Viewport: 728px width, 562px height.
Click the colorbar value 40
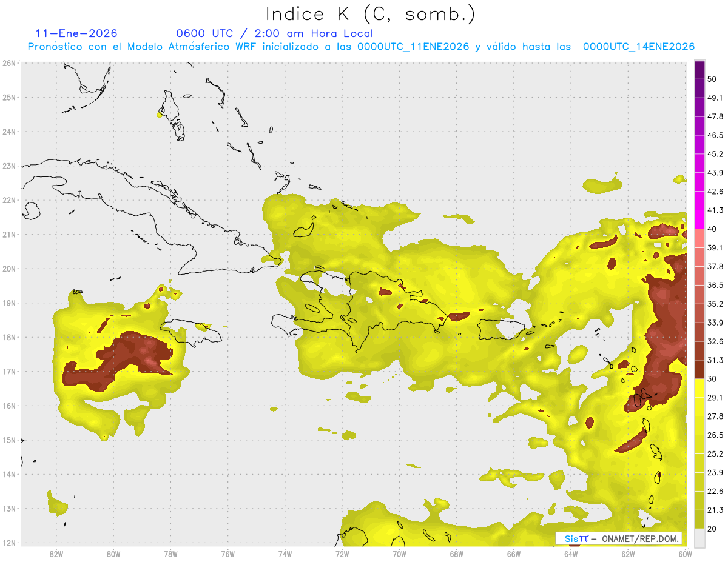point(713,229)
